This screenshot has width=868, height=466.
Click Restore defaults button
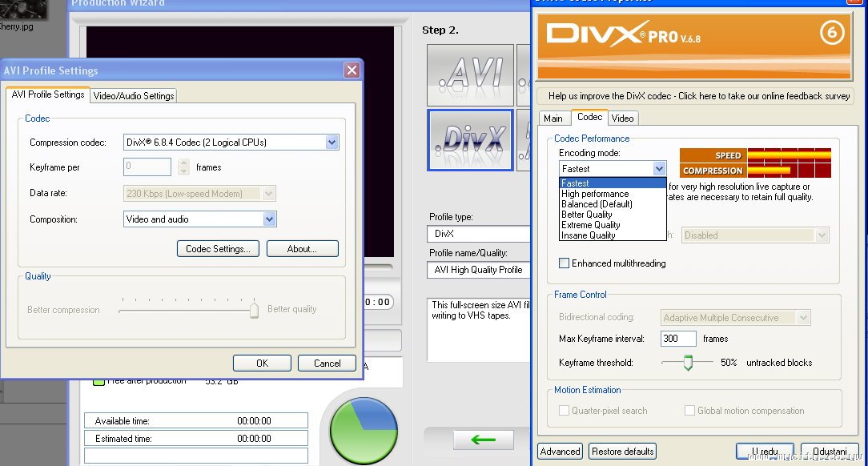(623, 452)
